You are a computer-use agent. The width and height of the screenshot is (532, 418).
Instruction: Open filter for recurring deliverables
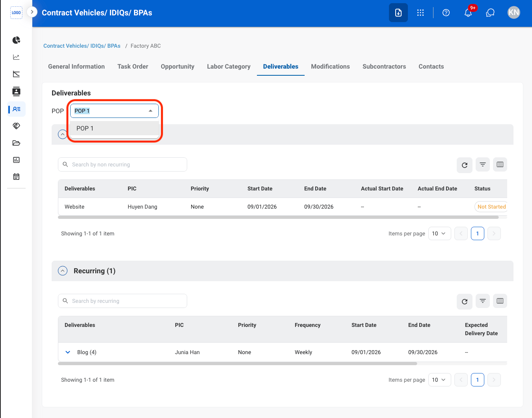(x=483, y=301)
